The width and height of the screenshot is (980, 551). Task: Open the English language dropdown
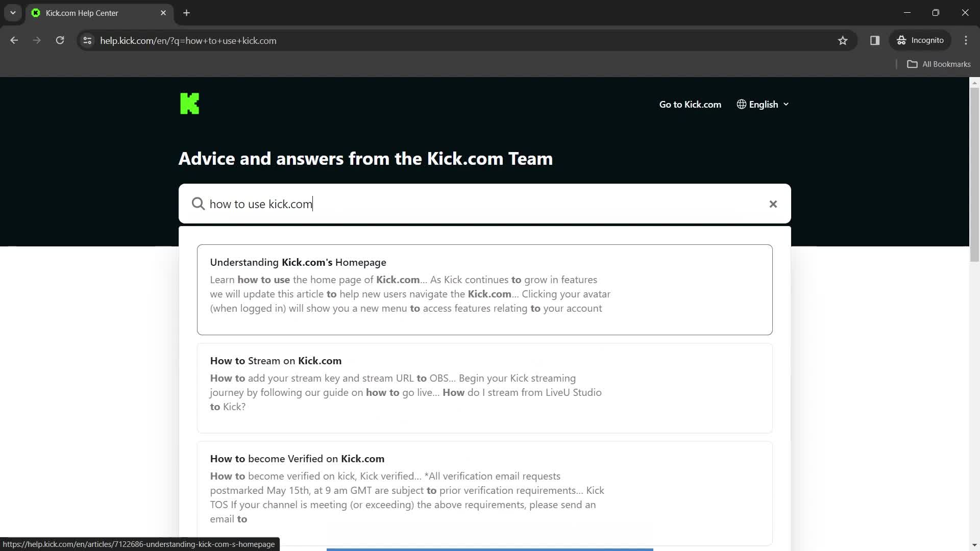pyautogui.click(x=763, y=105)
